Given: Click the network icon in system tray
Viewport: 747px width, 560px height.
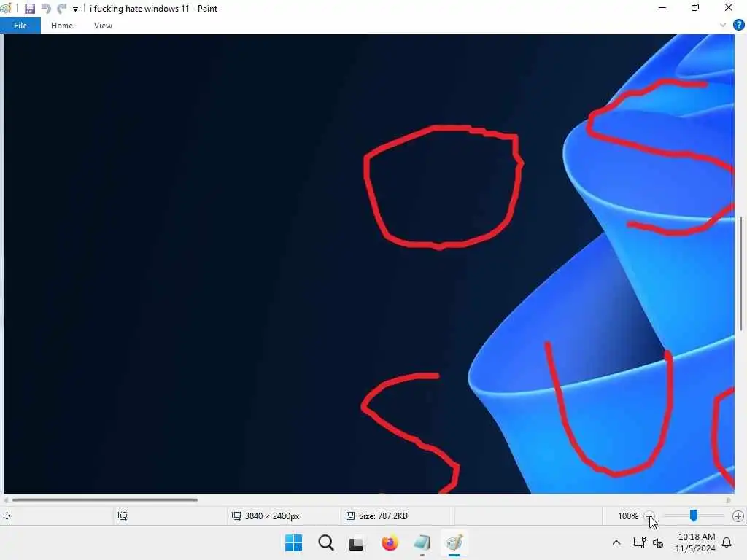Looking at the screenshot, I should coord(639,542).
